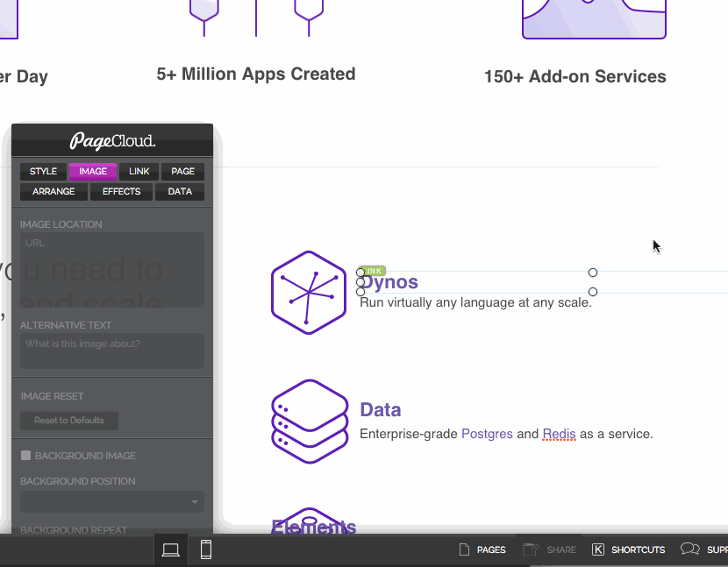
Task: Switch to the ARRANGE tab
Action: [54, 192]
